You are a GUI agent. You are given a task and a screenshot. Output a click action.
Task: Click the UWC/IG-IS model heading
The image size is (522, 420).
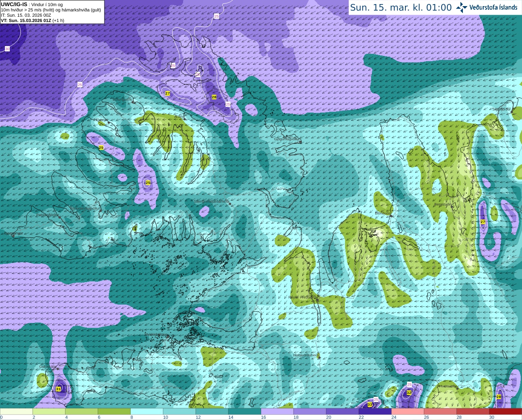[14, 4]
